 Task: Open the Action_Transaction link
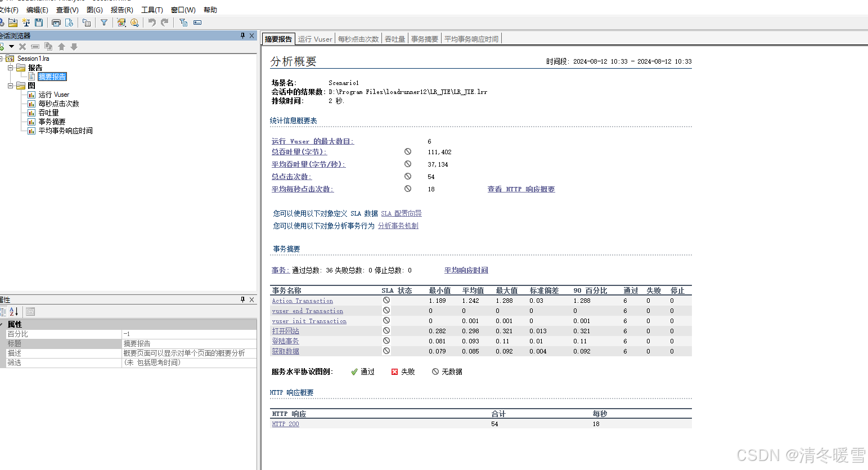point(303,301)
